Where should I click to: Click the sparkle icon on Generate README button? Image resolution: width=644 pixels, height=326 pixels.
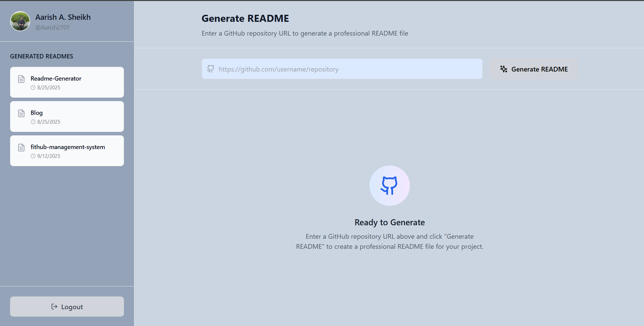(x=503, y=69)
